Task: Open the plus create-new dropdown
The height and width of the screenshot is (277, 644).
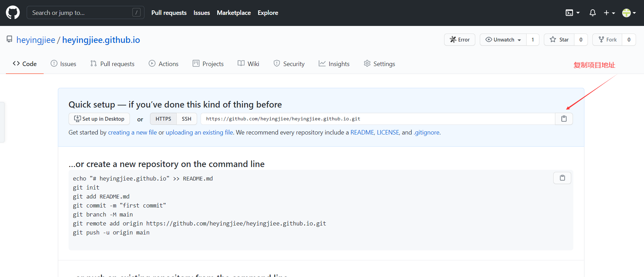Action: (609, 13)
